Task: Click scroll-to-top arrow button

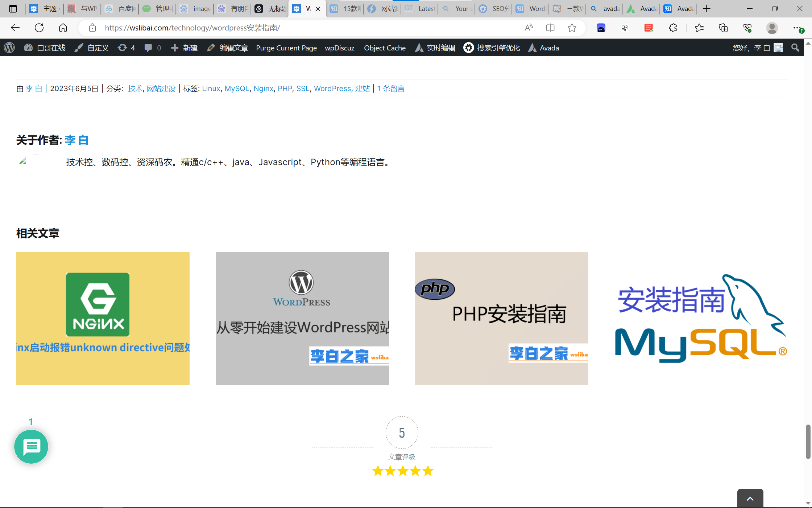Action: click(x=750, y=499)
